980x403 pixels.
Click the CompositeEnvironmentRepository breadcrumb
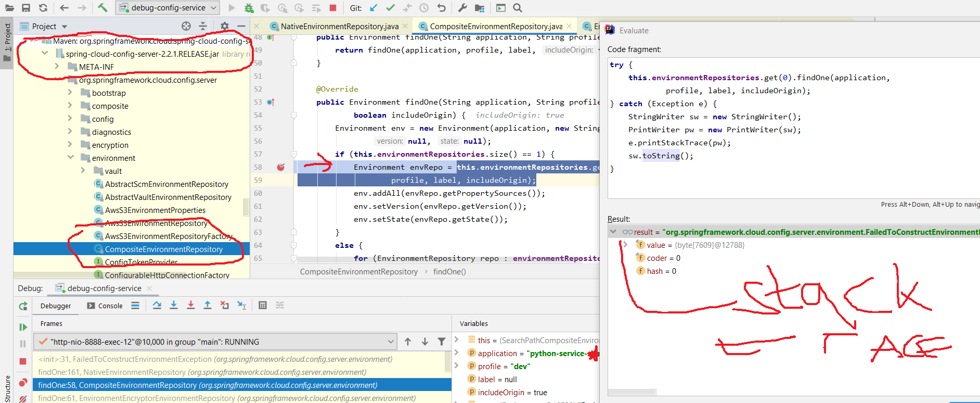pyautogui.click(x=358, y=271)
